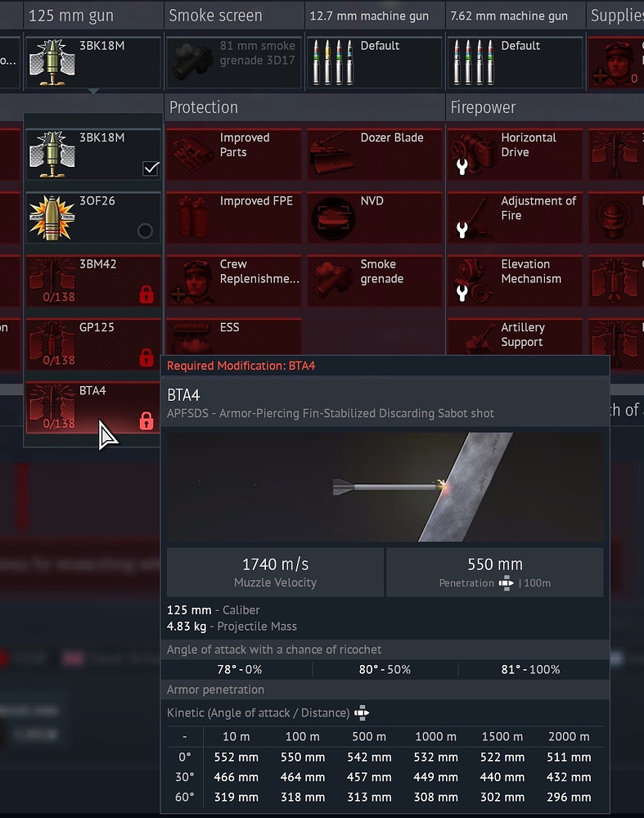
Task: Click the "449 mm" value at 1000 m
Action: click(436, 777)
